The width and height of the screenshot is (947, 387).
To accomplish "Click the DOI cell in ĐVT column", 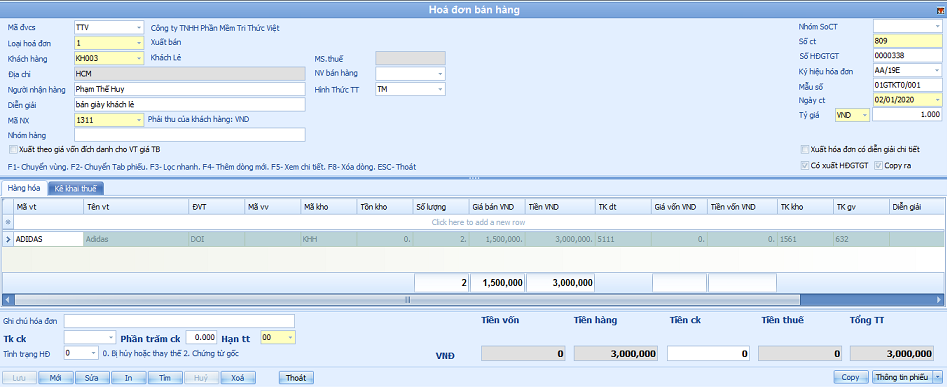I will pos(216,239).
